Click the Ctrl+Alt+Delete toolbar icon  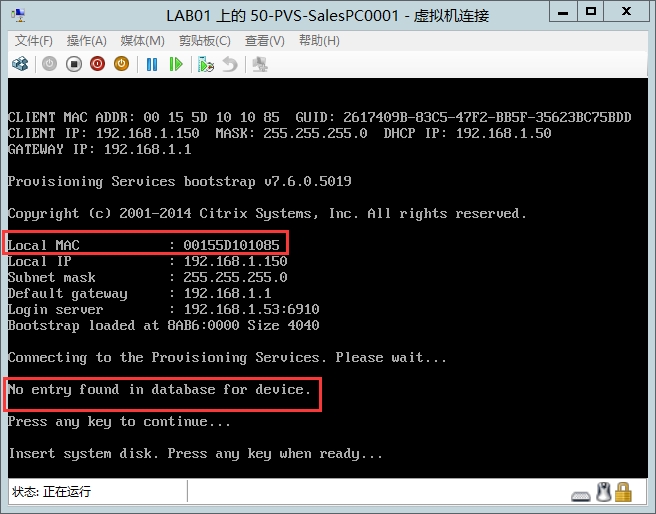coord(20,64)
